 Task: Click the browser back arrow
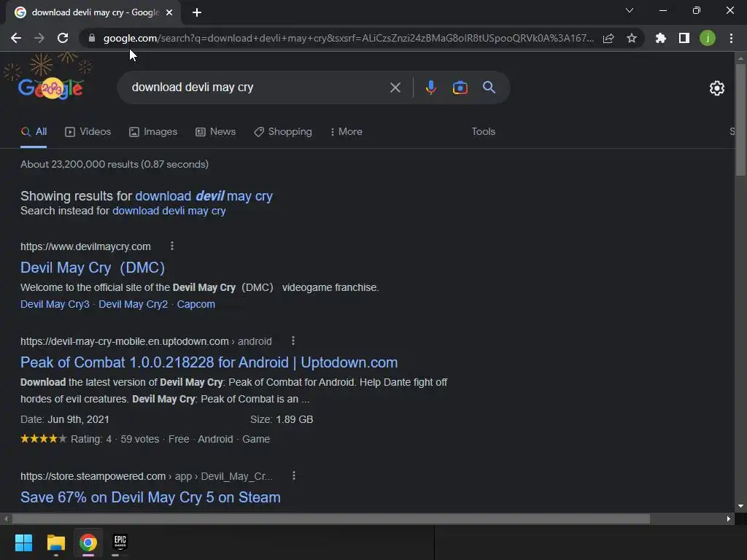tap(16, 38)
